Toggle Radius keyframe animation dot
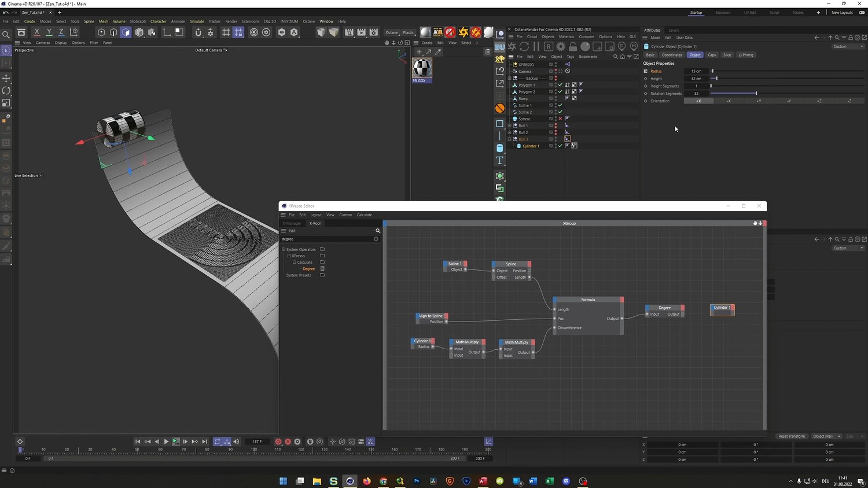This screenshot has height=488, width=868. pos(646,71)
